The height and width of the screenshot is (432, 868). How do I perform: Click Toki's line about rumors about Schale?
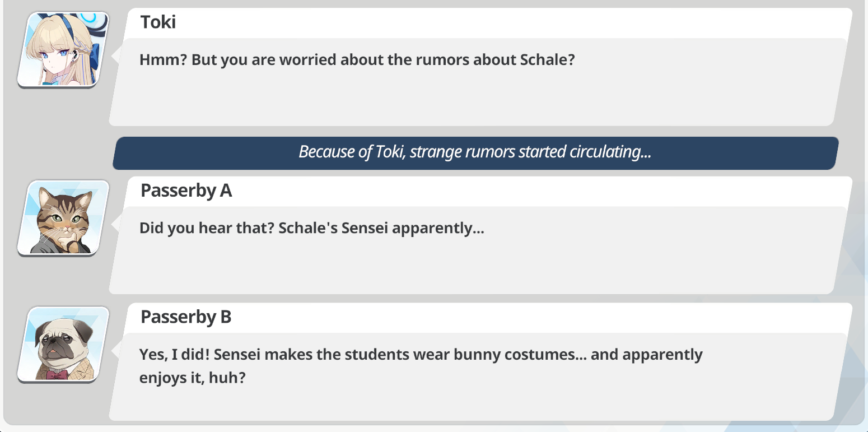[x=357, y=60]
